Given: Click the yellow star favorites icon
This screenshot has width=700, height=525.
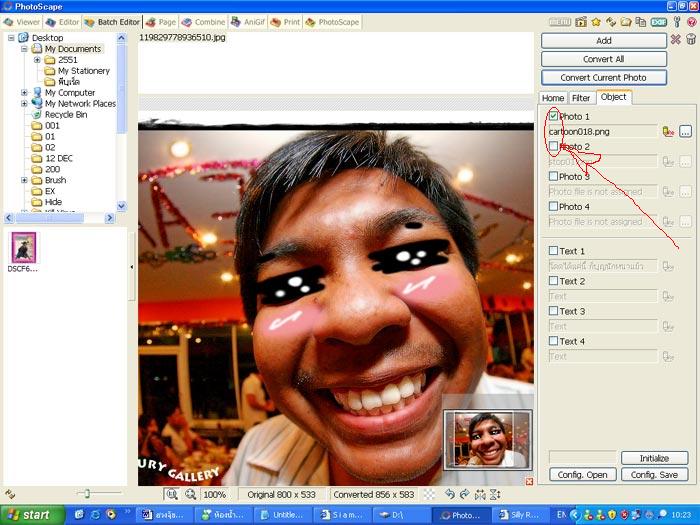Looking at the screenshot, I should click(x=596, y=22).
